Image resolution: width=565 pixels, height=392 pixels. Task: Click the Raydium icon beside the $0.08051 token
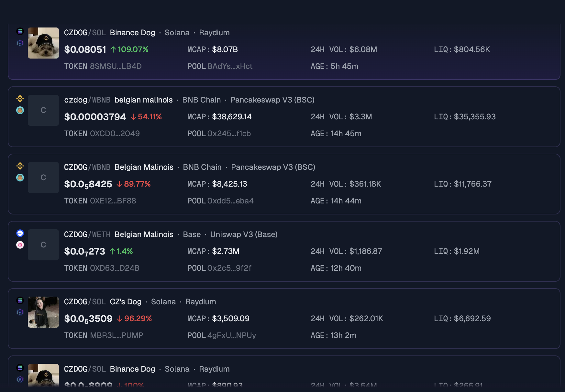20,43
